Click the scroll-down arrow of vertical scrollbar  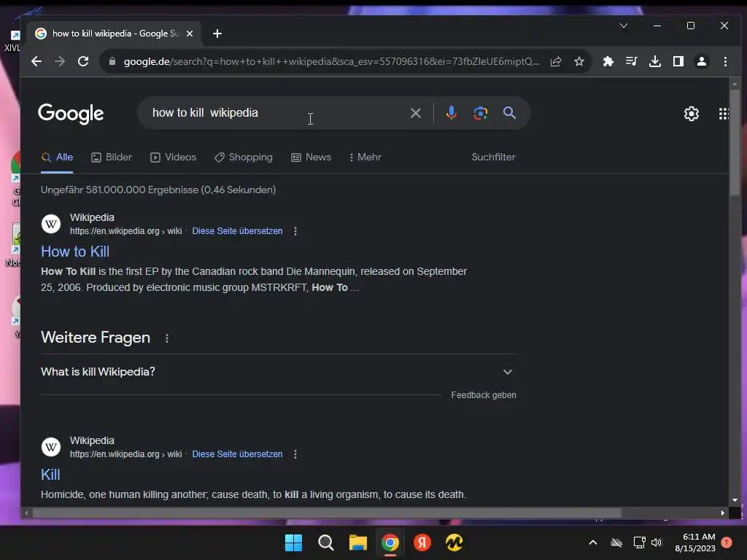[x=735, y=500]
